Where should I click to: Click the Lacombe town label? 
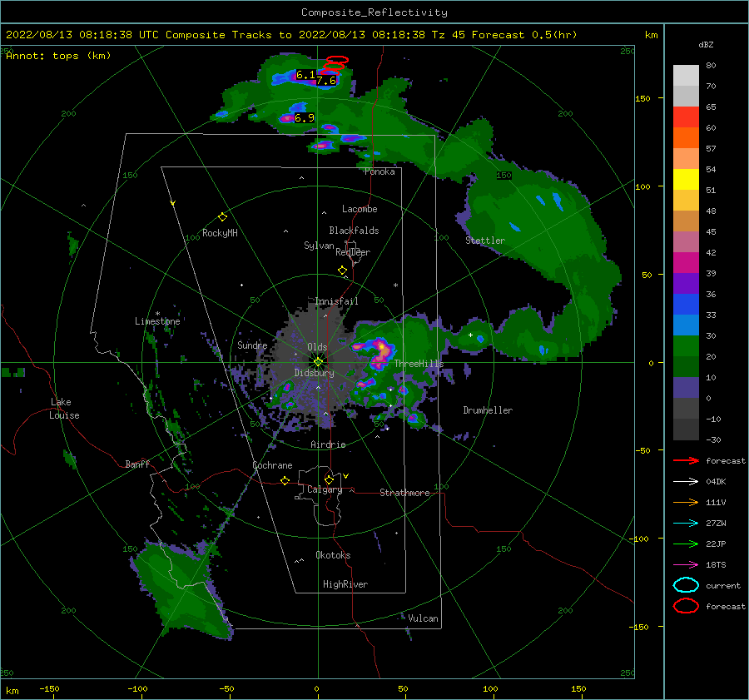click(360, 209)
